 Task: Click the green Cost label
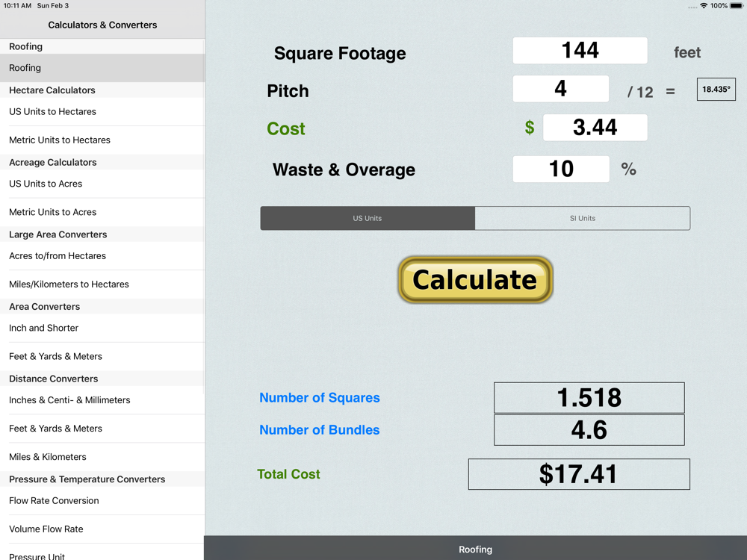click(286, 128)
